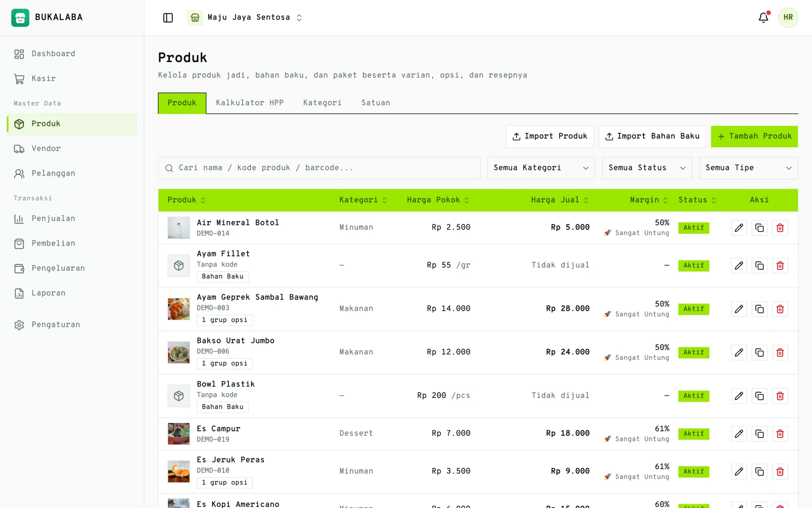Click the Ayam Geprek Sambal Bawang thumbnail
812x508 pixels.
[x=179, y=309]
